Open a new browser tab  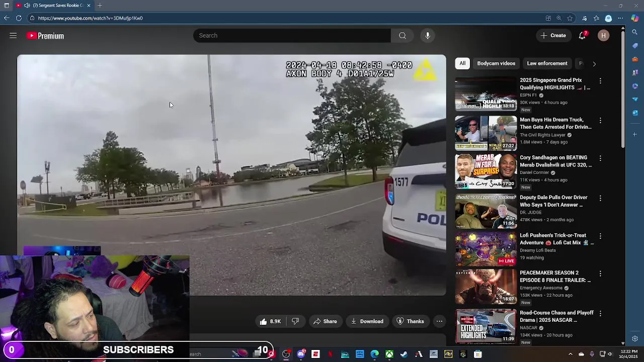point(100,6)
